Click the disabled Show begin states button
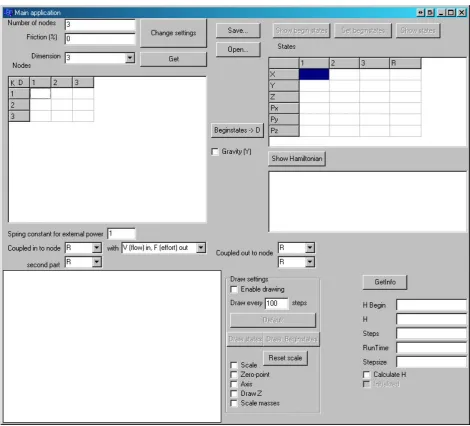This screenshot has width=470, height=426. coord(301,31)
